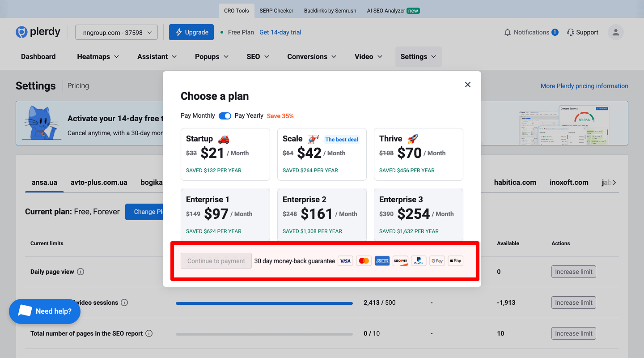644x358 pixels.
Task: Select the habitica.com site tab
Action: tap(515, 182)
